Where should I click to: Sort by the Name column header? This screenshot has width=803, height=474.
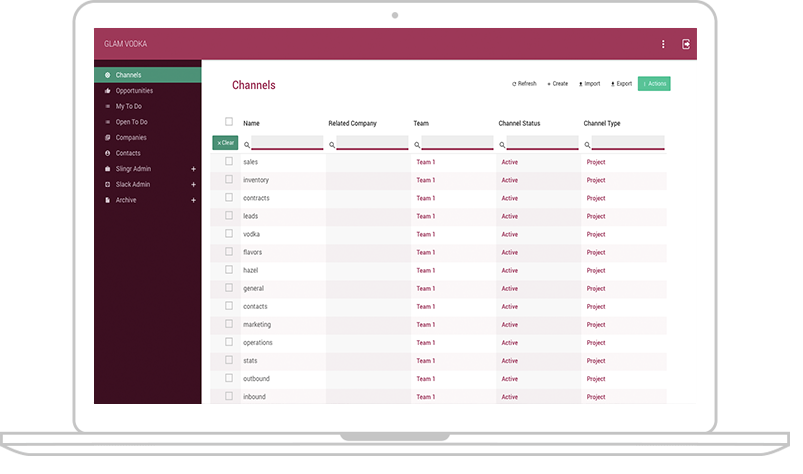pos(251,123)
